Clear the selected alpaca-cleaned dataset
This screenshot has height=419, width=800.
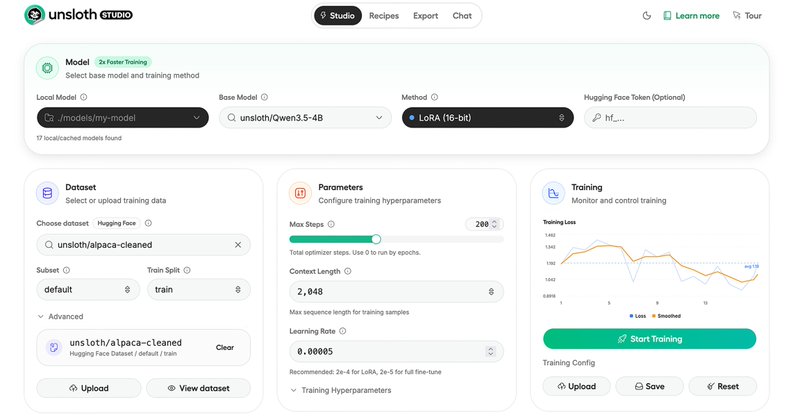click(x=224, y=348)
